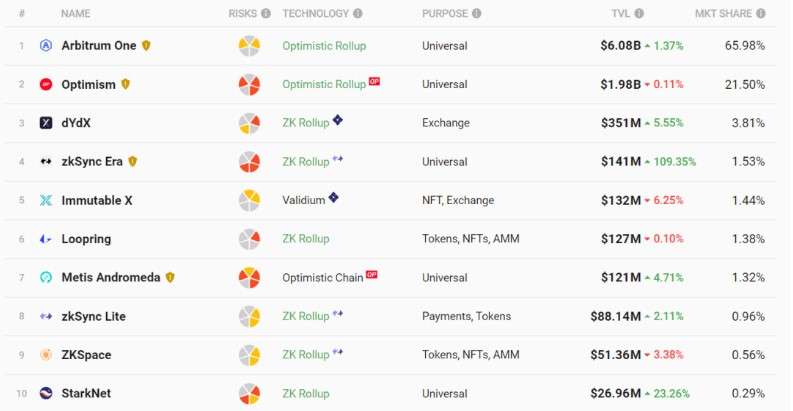Click the $6.08B TVL value for Arbitrum
The width and height of the screenshot is (793, 411).
click(x=621, y=45)
